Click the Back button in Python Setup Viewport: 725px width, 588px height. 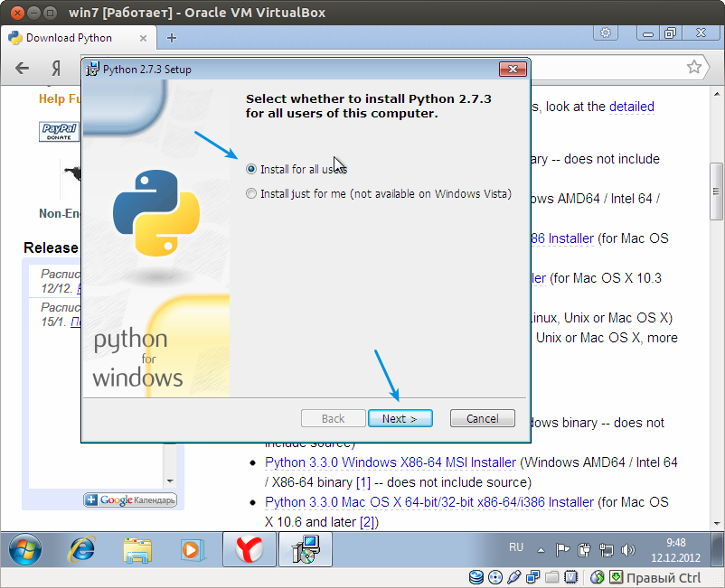tap(333, 418)
